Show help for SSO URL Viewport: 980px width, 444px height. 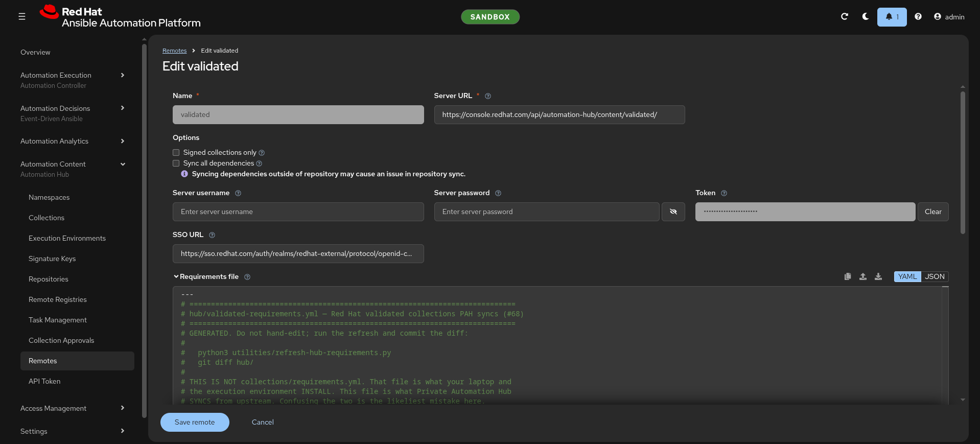(212, 235)
